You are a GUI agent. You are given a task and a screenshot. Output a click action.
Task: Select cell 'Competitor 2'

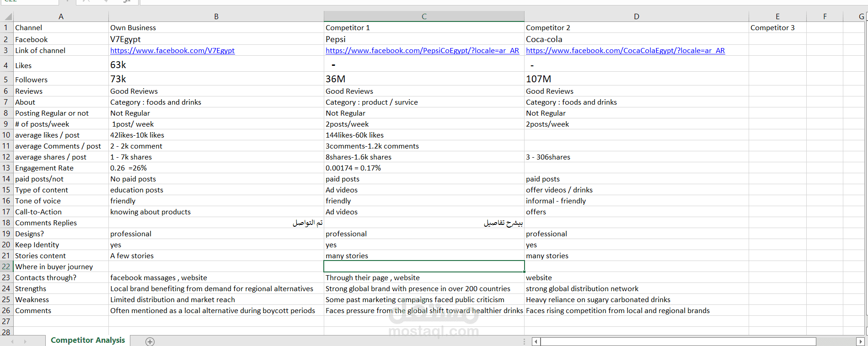coord(637,28)
